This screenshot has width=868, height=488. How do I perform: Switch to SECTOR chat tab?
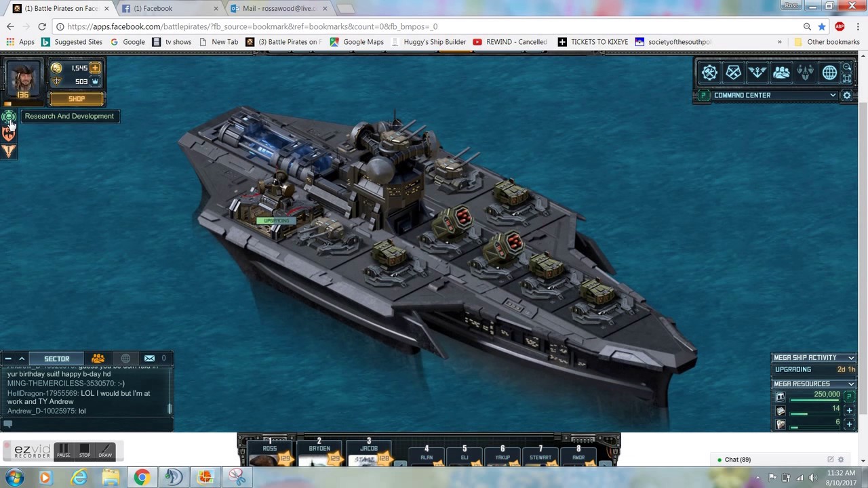57,359
